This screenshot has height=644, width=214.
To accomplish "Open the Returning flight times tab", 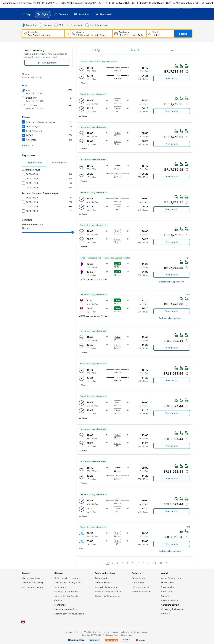I will (x=60, y=163).
